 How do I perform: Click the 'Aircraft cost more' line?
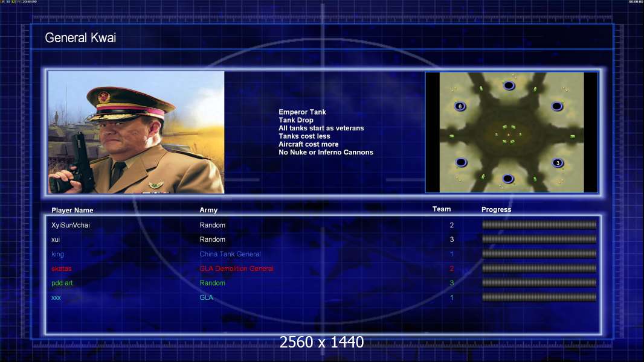309,144
